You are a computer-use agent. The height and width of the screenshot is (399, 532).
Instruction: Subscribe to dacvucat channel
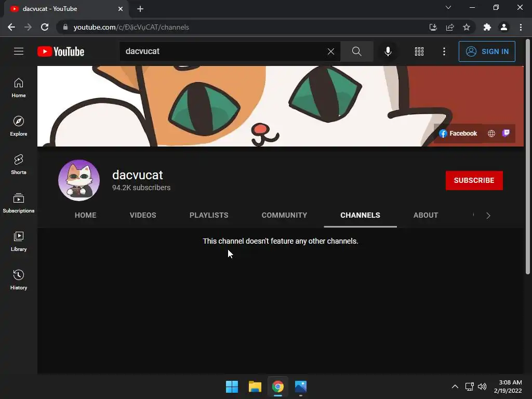(474, 180)
